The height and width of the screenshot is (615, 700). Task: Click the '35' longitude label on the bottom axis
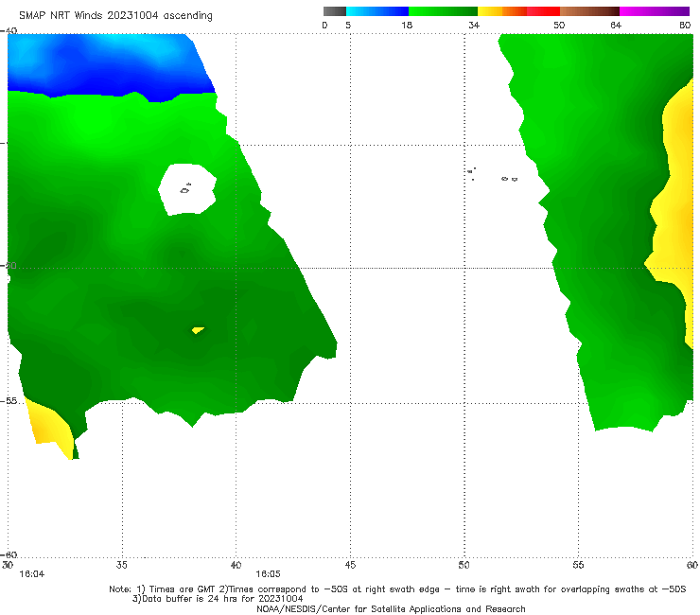click(122, 565)
